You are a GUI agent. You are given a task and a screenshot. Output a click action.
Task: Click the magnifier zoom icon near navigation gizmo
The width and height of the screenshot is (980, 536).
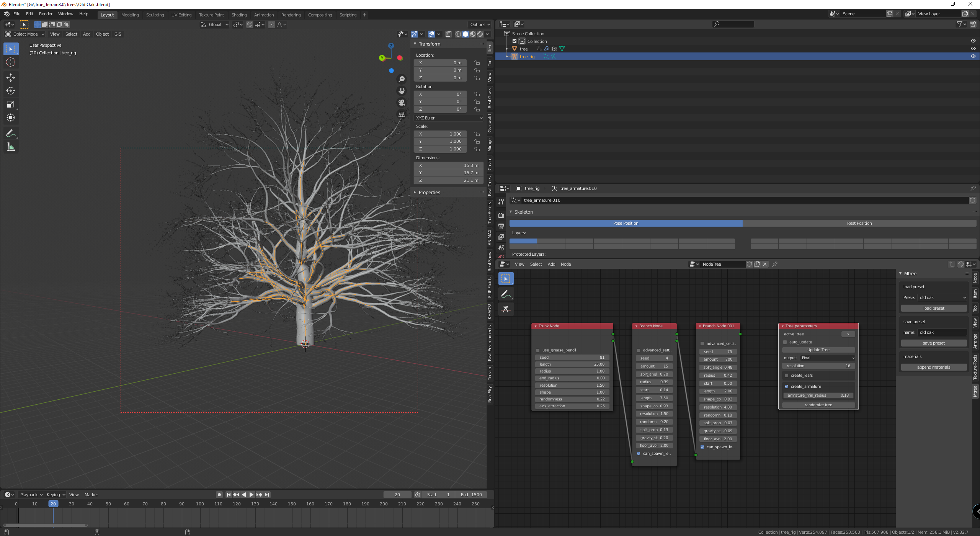(401, 79)
